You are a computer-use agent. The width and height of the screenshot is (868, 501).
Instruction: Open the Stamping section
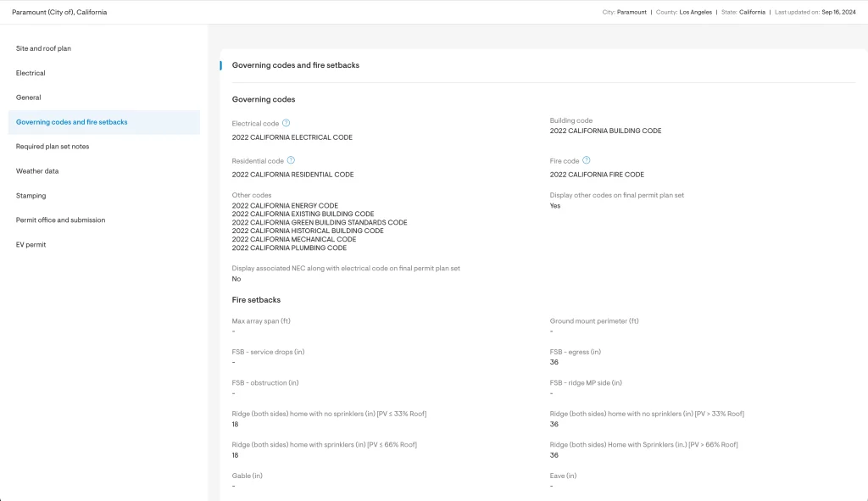(x=31, y=196)
